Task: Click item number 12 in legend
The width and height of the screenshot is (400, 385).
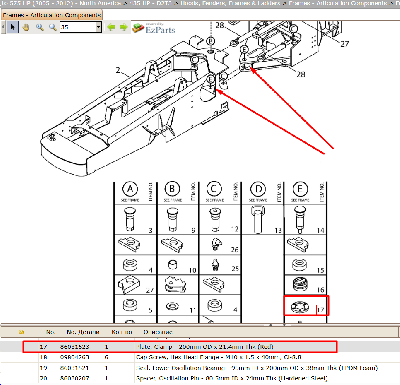Action: coord(234,229)
